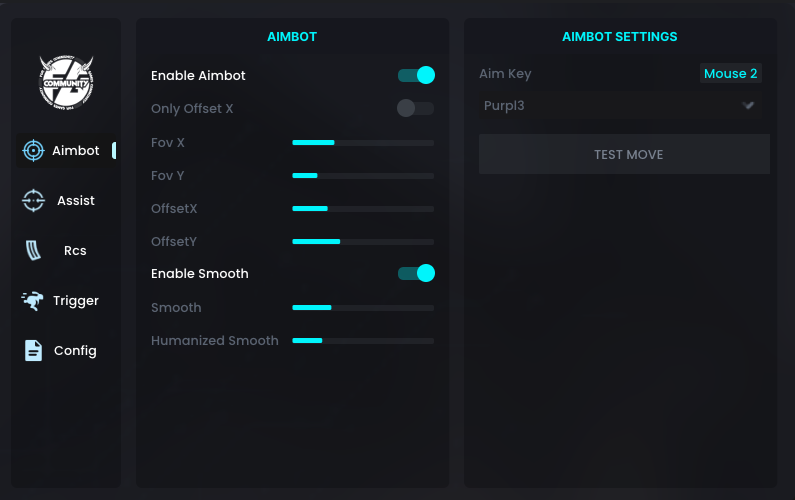Image resolution: width=795 pixels, height=500 pixels.
Task: Select the Config document icon
Action: 33,350
